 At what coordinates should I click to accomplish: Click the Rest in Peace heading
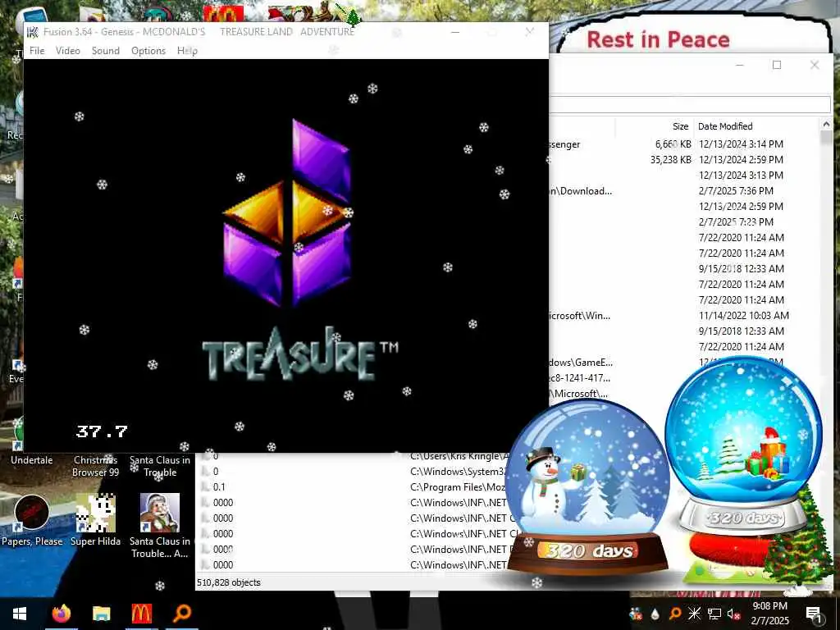coord(658,39)
